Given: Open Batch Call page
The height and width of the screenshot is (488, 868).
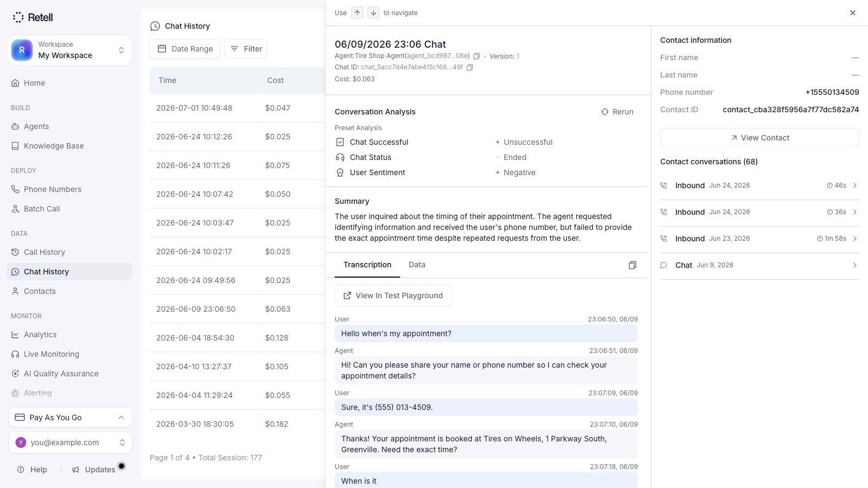Looking at the screenshot, I should point(69,209).
